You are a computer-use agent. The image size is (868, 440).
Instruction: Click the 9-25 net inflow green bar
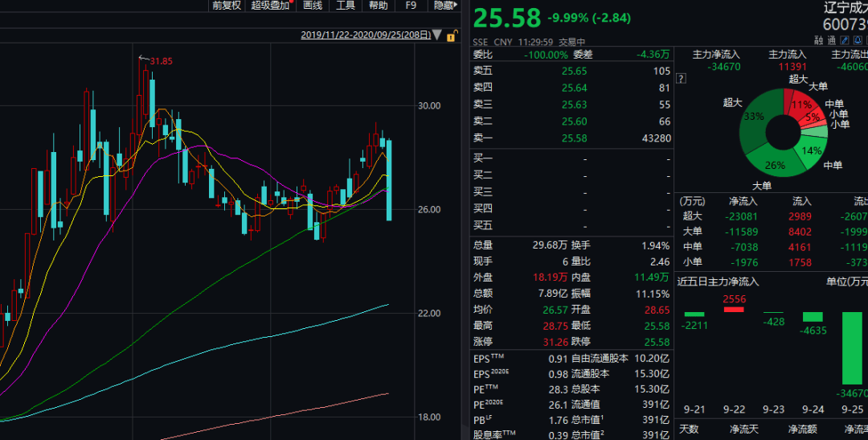[854, 348]
